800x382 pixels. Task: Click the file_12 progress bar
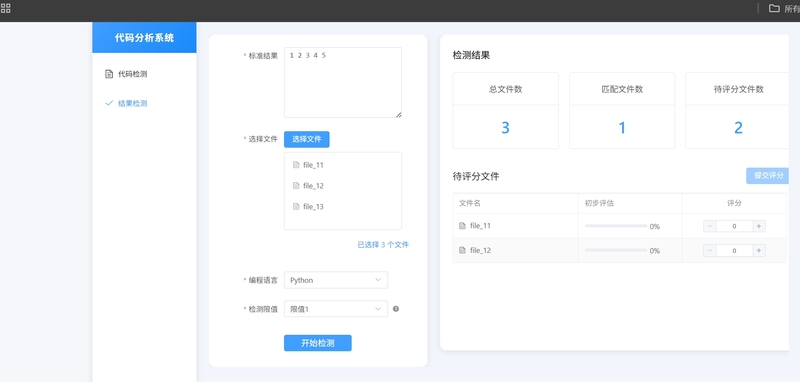(x=616, y=250)
